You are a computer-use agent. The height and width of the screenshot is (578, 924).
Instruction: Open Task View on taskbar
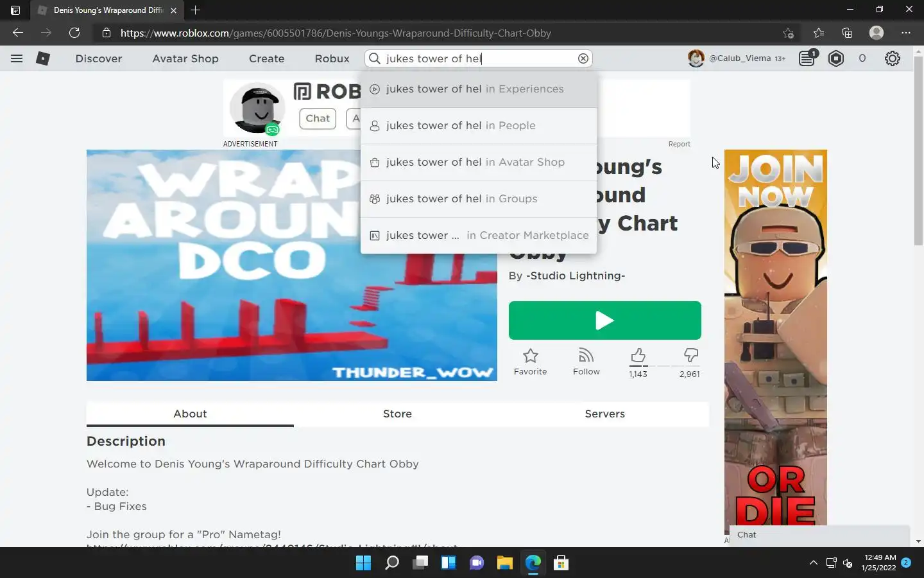point(420,563)
